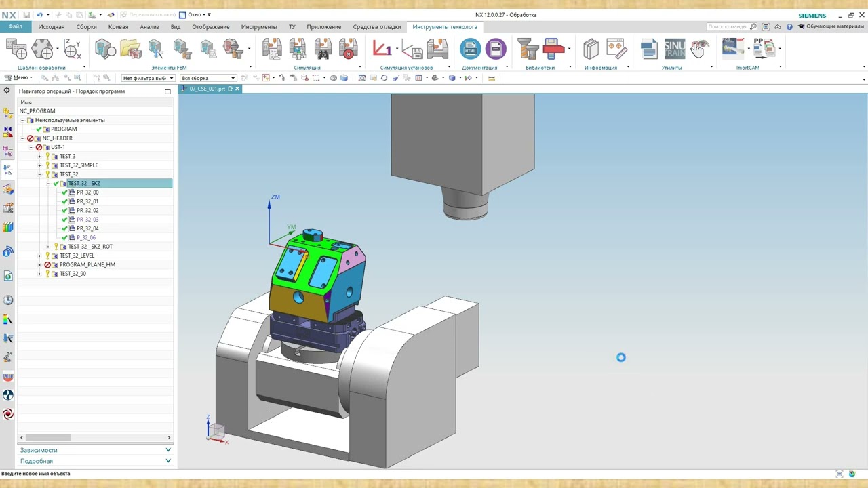Image resolution: width=868 pixels, height=488 pixels.
Task: Click the Create Operation Template icon in Шаблон обработки
Action: [x=16, y=49]
